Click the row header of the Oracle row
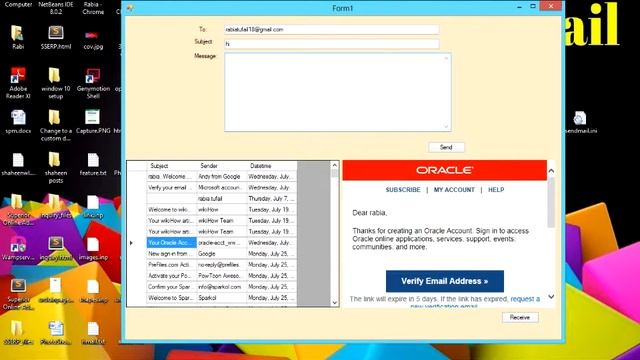This screenshot has width=640, height=360. coord(137,242)
